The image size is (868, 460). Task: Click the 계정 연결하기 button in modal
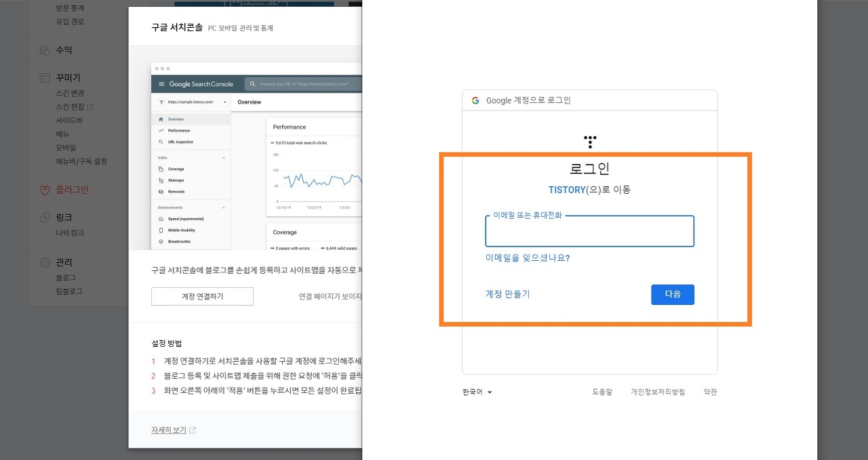202,297
